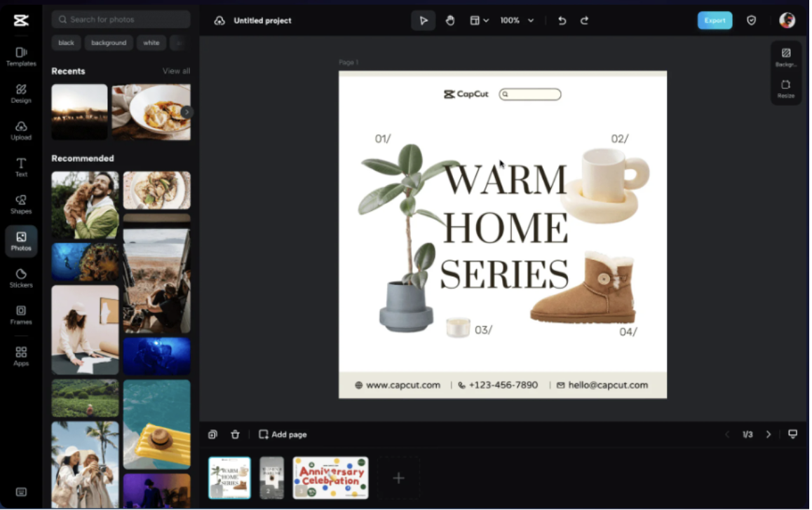Open the layout options dropdown
Image resolution: width=812 pixels, height=510 pixels.
479,20
